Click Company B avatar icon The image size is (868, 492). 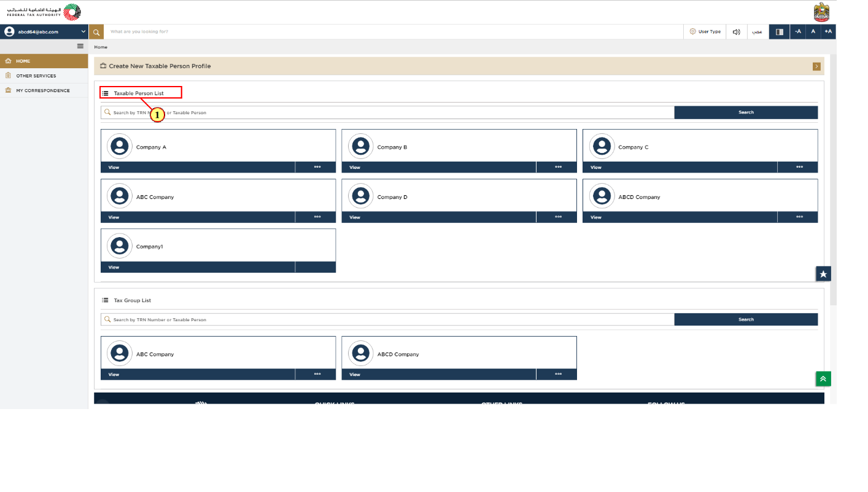click(x=361, y=146)
